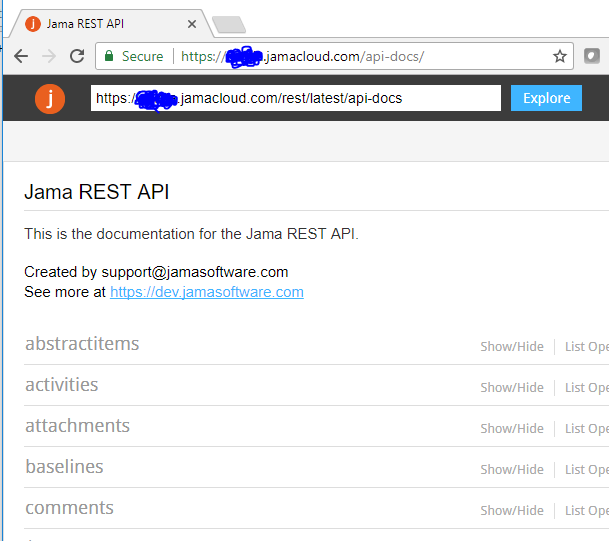Click List Operations for abstractitems
Screen dimensions: 609x541
coord(587,346)
